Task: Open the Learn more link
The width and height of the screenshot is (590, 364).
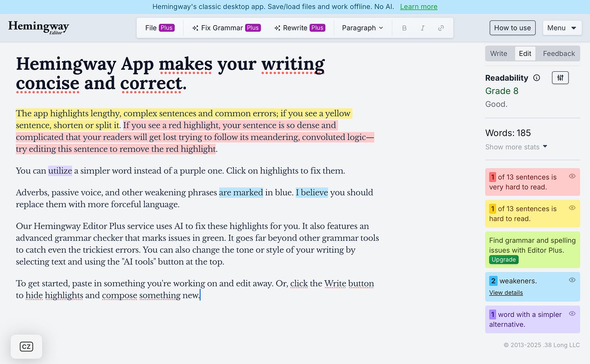Action: (419, 6)
